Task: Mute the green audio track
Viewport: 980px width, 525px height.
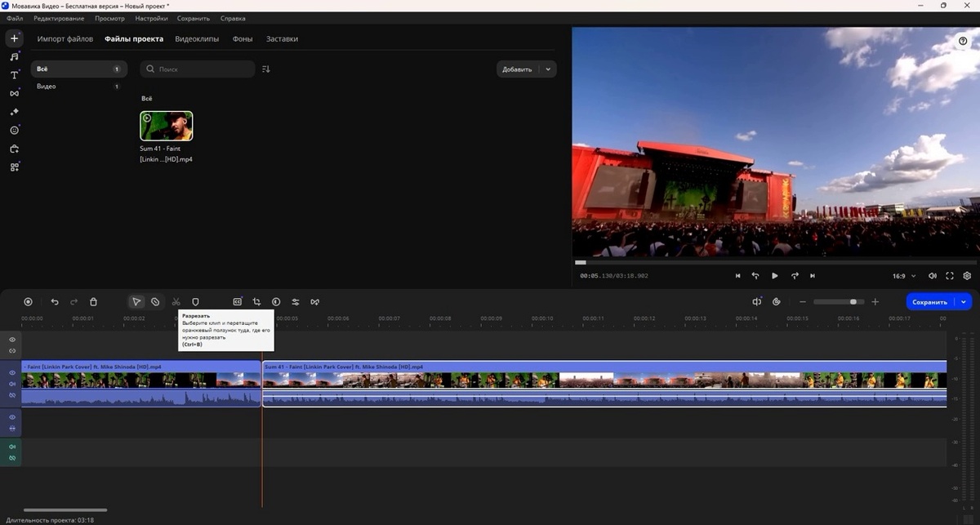Action: [12, 447]
